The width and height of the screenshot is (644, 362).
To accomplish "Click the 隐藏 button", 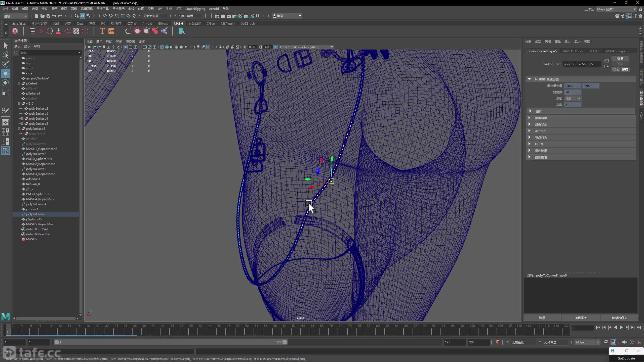I will click(x=625, y=69).
